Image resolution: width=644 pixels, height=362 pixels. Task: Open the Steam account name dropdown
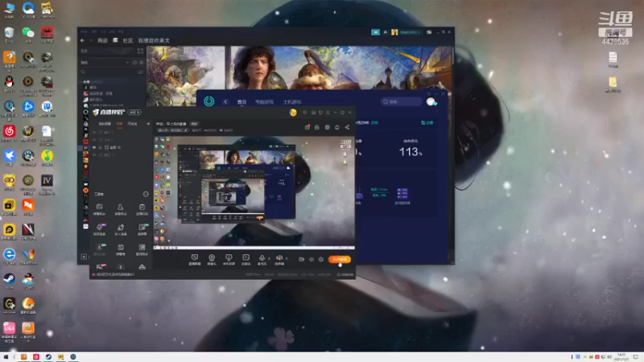[x=406, y=32]
